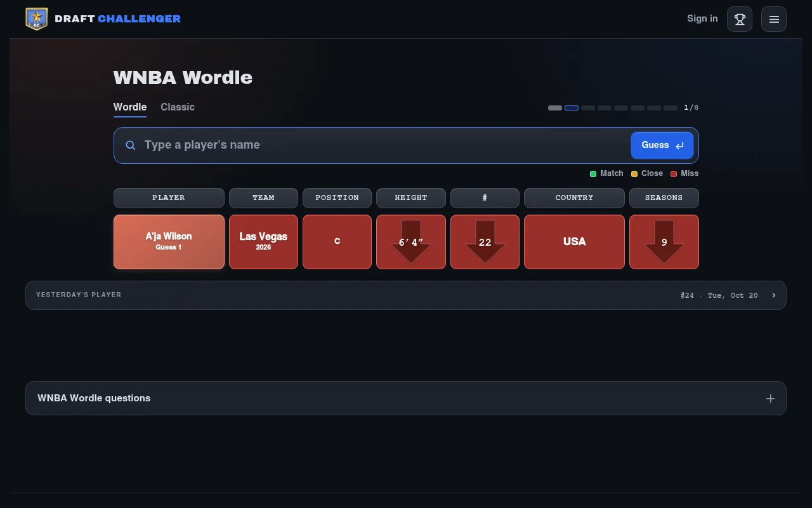Expand WNBA Wordle questions with plus icon
The height and width of the screenshot is (508, 812).
(x=770, y=398)
